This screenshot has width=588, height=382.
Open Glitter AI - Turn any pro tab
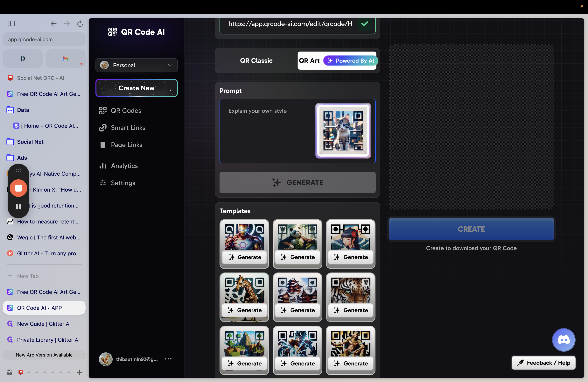point(44,253)
